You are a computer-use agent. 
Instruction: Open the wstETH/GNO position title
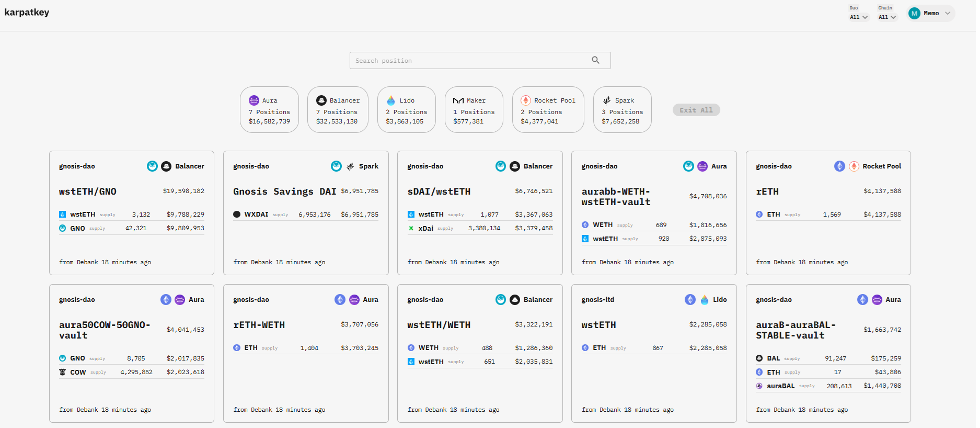tap(88, 192)
